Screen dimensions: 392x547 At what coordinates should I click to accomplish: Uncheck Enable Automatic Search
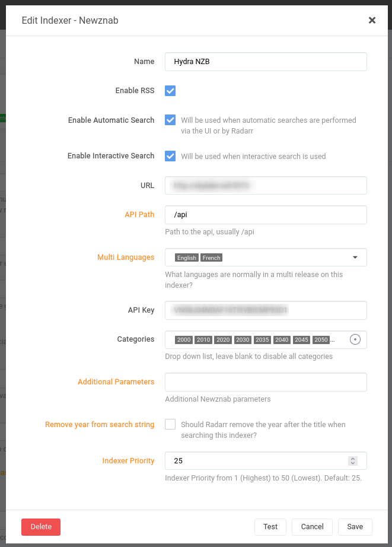[x=170, y=120]
